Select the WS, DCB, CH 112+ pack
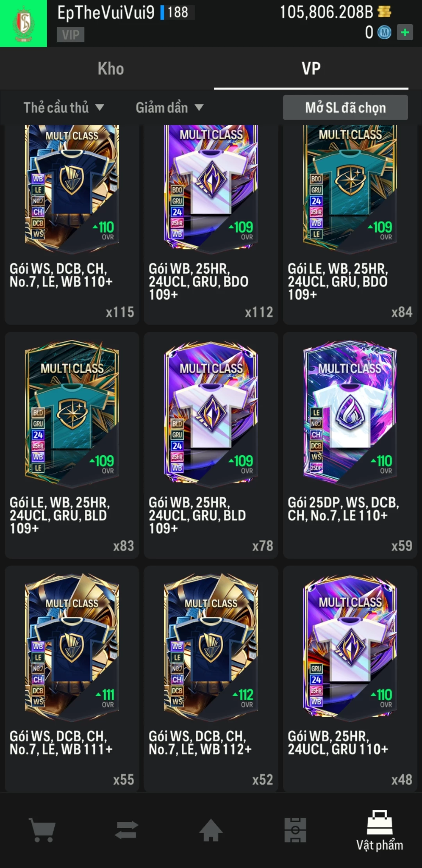 point(211,679)
